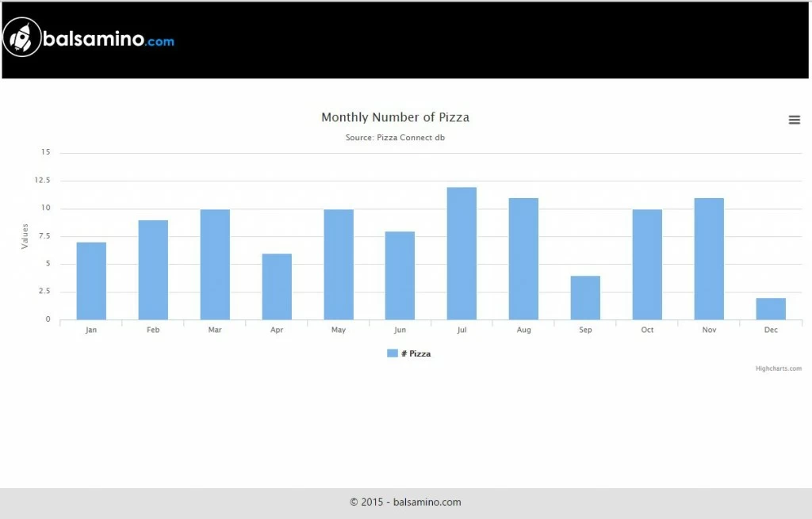Click the 15 y-axis tick label

tap(45, 152)
